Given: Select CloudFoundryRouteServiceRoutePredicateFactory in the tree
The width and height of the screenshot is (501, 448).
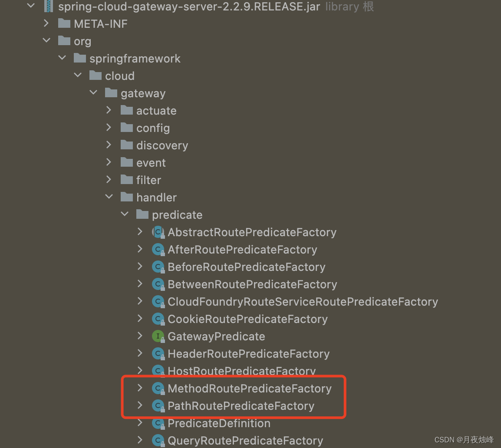Looking at the screenshot, I should 303,301.
